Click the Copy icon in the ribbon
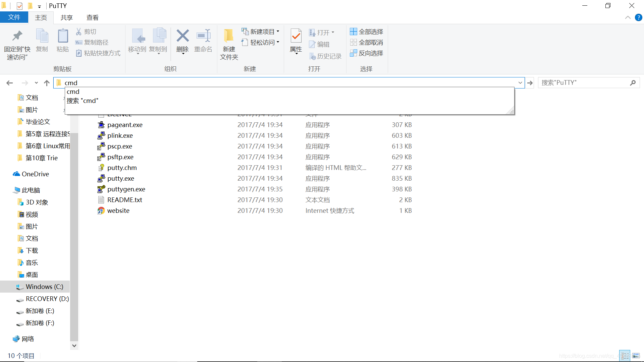Viewport: 644px width, 362px height. (x=42, y=36)
